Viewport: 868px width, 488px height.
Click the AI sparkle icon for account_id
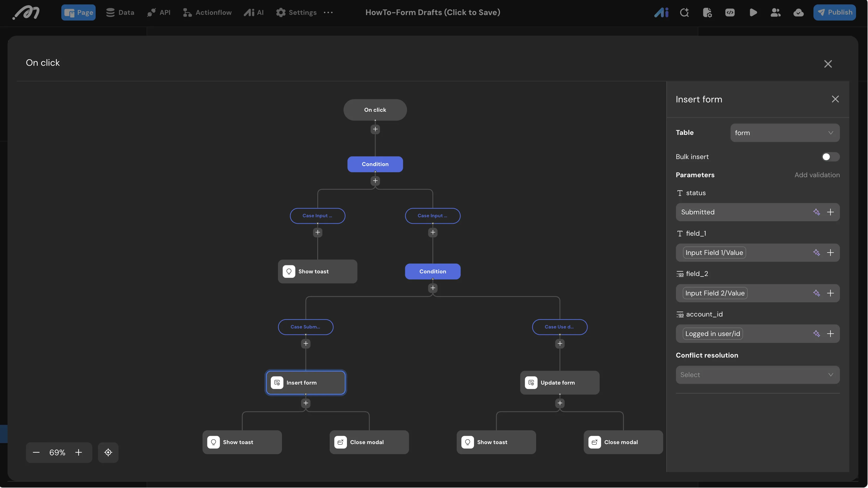tap(817, 334)
